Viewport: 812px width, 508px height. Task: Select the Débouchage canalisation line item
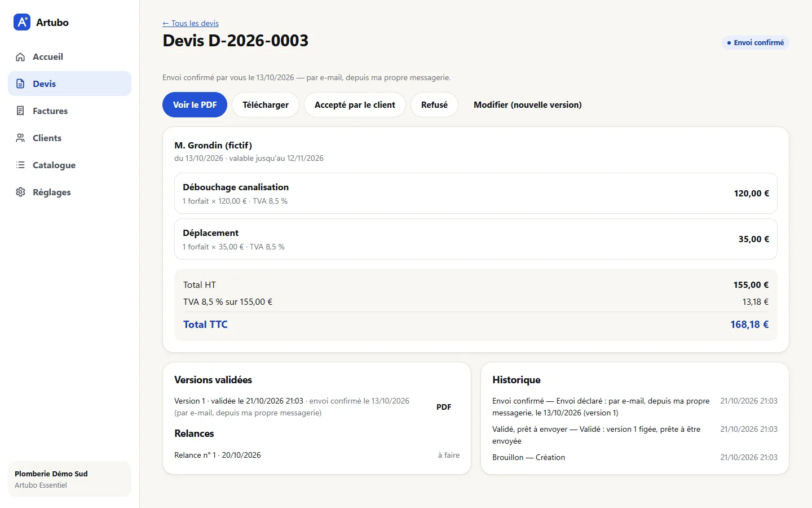pyautogui.click(x=476, y=194)
